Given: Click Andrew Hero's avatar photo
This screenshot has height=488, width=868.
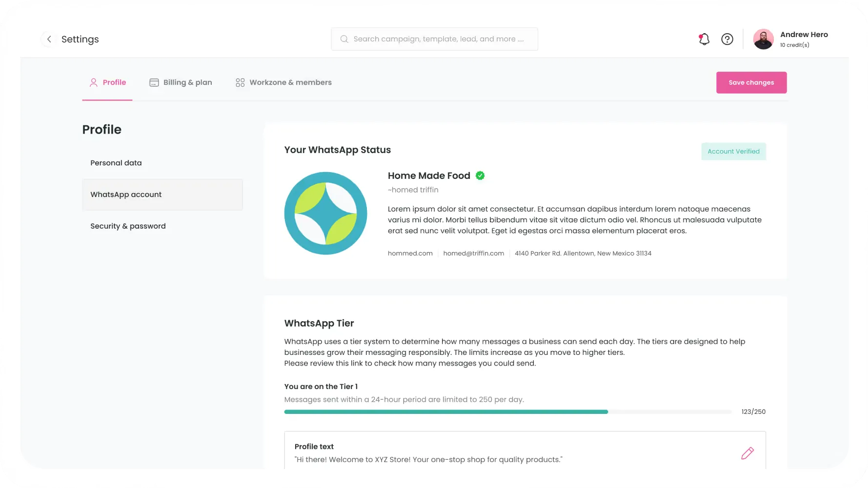Looking at the screenshot, I should click(763, 39).
